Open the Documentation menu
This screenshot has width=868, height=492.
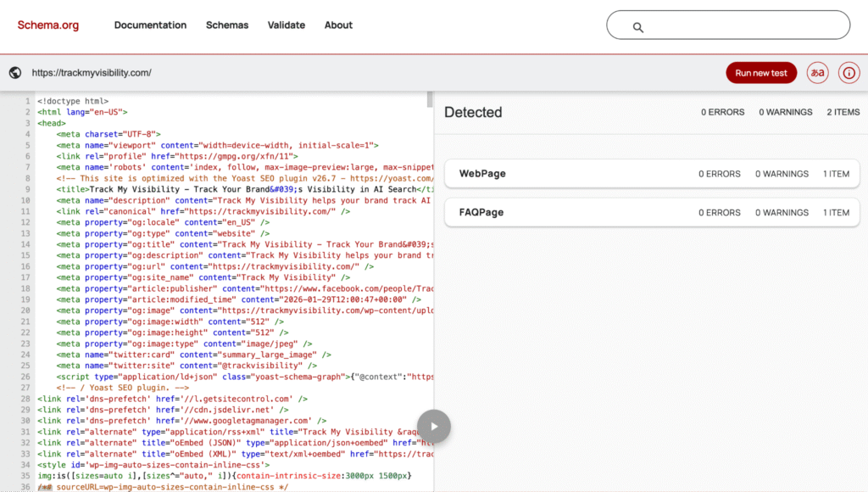(150, 25)
